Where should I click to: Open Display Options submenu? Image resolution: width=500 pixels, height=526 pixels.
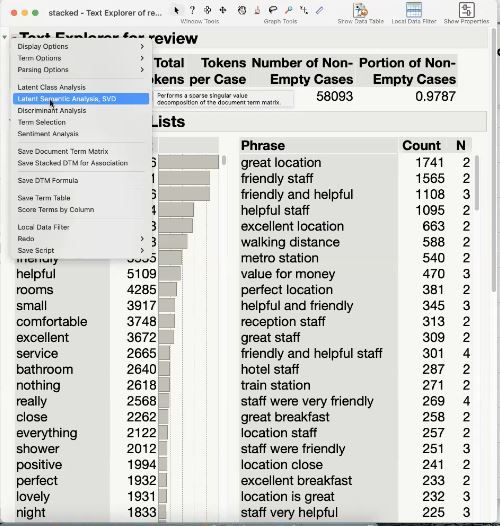click(81, 46)
